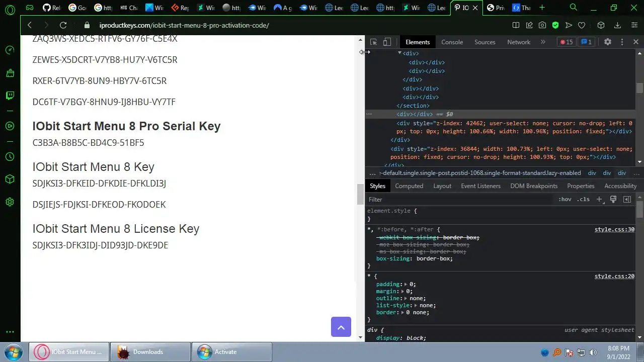
Task: Click the send flow arrow icon
Action: (569, 25)
